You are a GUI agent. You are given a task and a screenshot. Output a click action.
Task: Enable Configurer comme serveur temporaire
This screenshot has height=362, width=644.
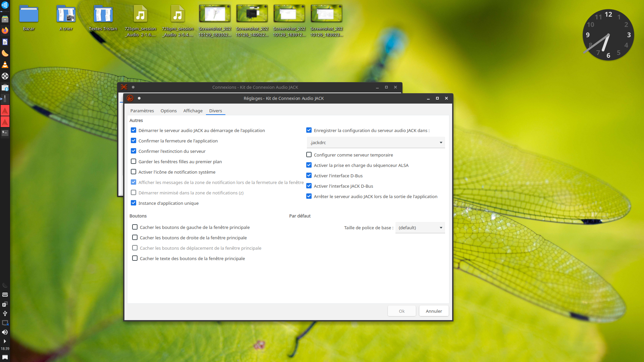pos(309,155)
